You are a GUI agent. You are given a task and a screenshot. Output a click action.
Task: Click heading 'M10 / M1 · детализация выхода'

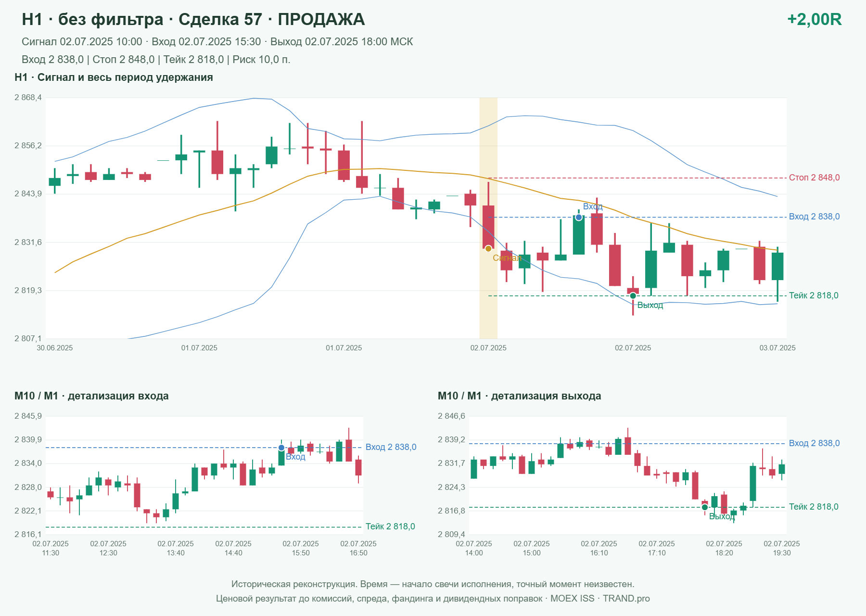tap(520, 396)
